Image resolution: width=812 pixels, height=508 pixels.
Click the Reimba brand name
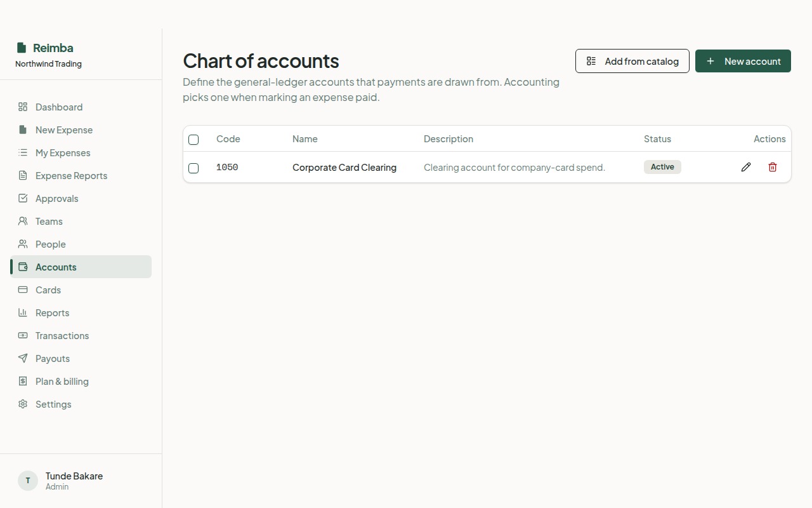(53, 48)
